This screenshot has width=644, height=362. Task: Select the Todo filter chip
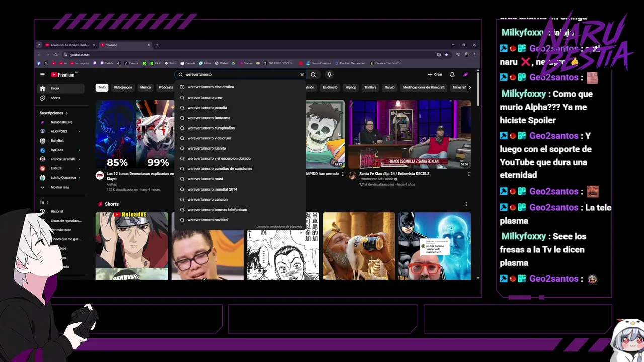102,87
